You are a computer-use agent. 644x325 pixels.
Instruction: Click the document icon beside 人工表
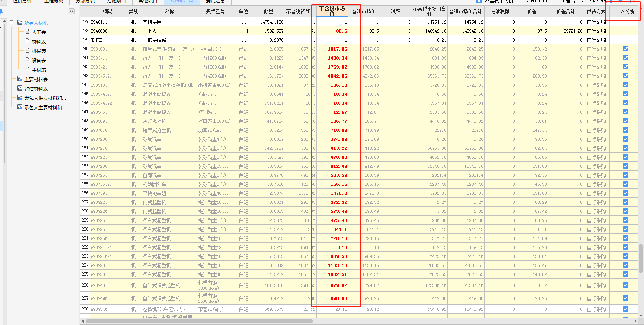(x=27, y=32)
